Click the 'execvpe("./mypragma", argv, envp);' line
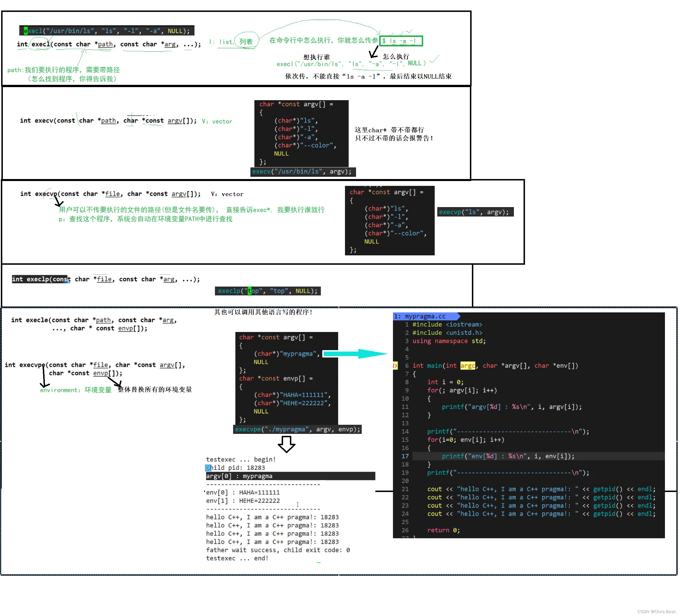This screenshot has width=680, height=616. tap(298, 429)
